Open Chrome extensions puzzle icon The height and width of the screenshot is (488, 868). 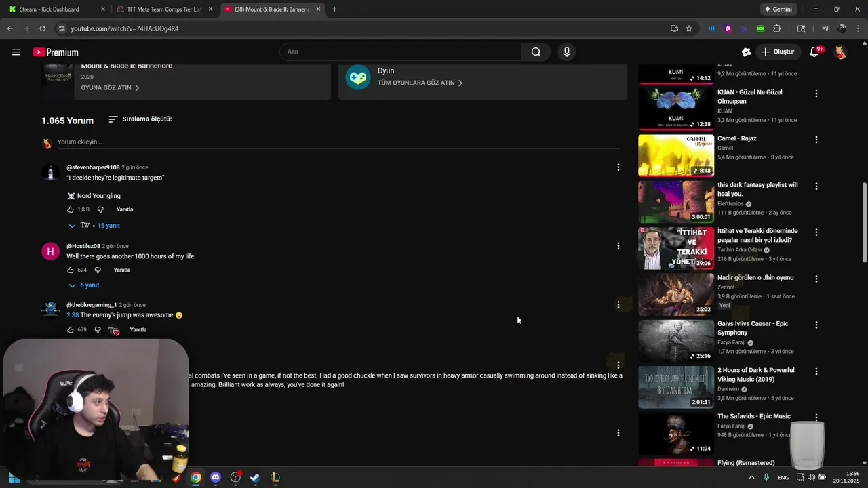click(x=777, y=28)
